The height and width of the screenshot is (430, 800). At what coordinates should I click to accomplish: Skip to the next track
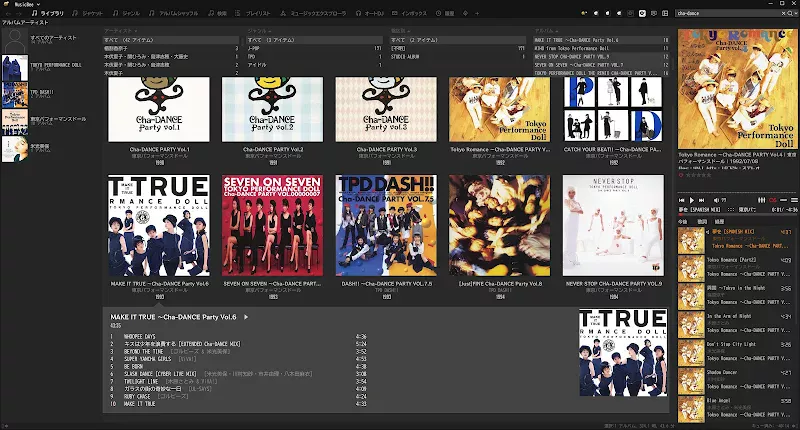coord(702,200)
